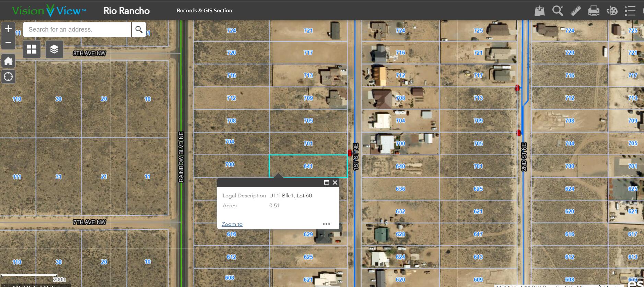Select the ruler measurement tool
This screenshot has width=644, height=287.
pos(576,11)
